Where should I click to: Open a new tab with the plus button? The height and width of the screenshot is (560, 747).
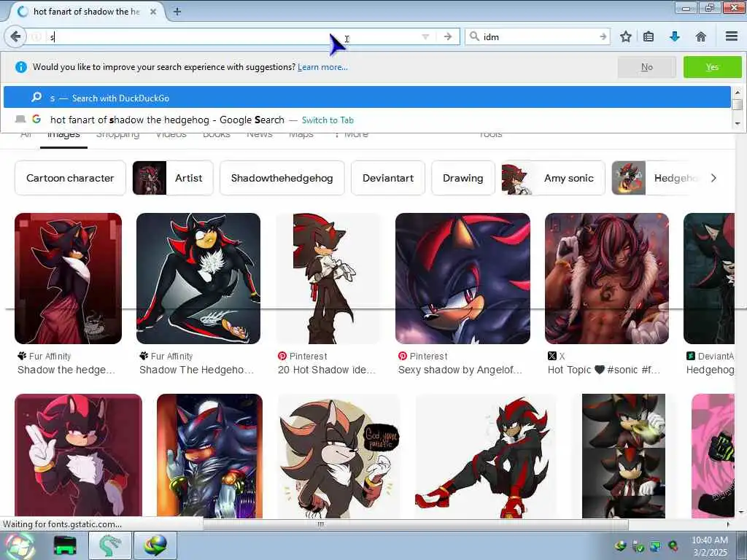click(177, 12)
